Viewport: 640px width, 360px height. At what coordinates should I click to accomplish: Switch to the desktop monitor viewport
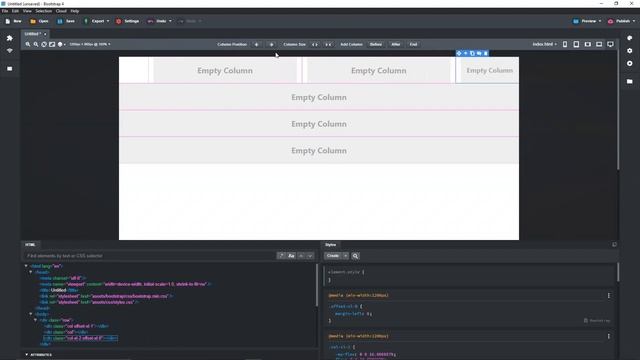(x=610, y=44)
